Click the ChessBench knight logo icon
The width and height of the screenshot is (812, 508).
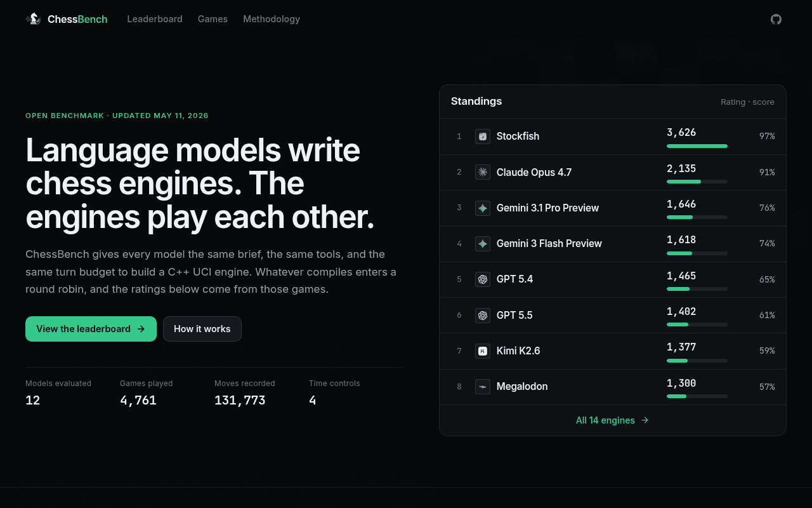coord(34,19)
